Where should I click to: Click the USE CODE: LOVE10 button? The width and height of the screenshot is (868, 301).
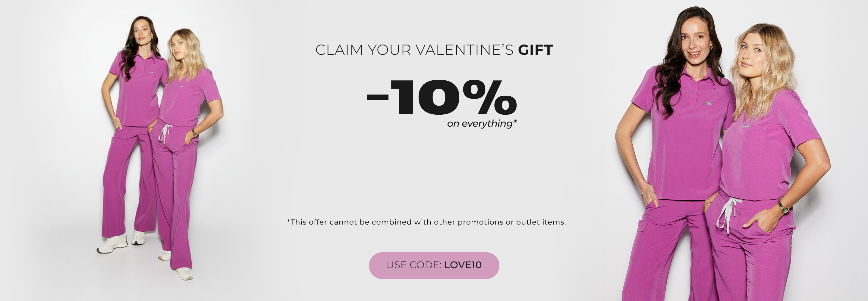click(x=434, y=265)
